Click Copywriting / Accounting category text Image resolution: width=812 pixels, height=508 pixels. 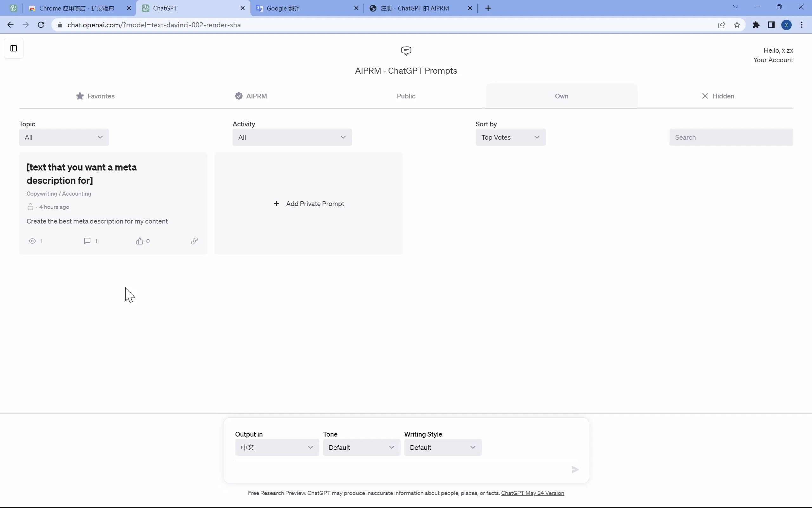(59, 194)
